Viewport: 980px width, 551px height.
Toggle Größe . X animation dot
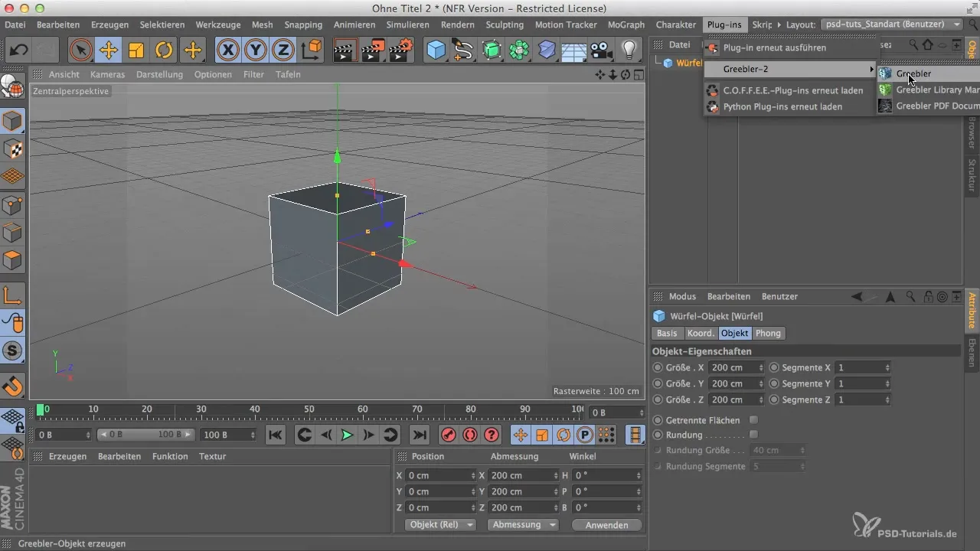pos(658,367)
